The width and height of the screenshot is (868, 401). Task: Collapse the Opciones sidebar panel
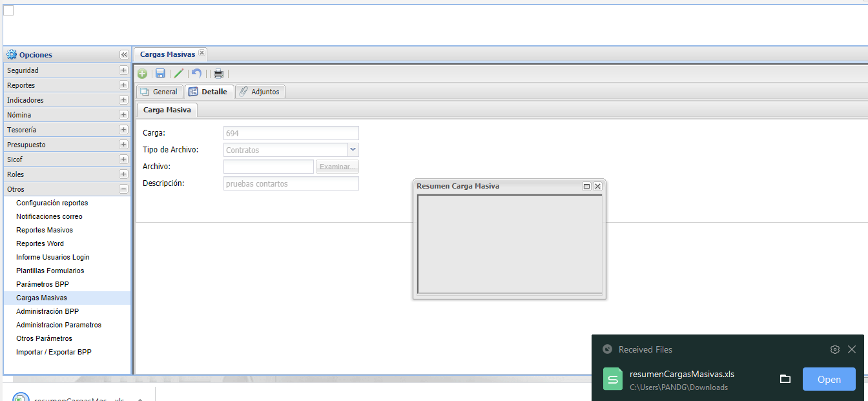tap(124, 55)
